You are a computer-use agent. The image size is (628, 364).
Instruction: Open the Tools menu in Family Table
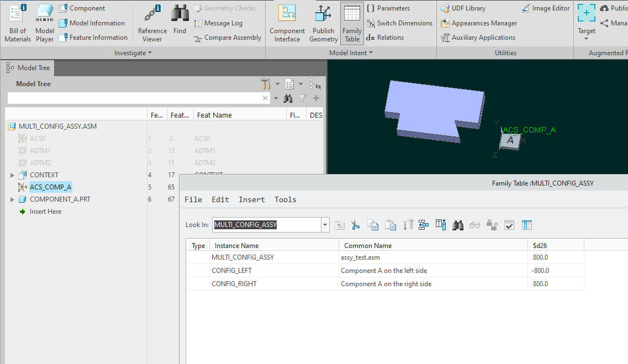285,199
